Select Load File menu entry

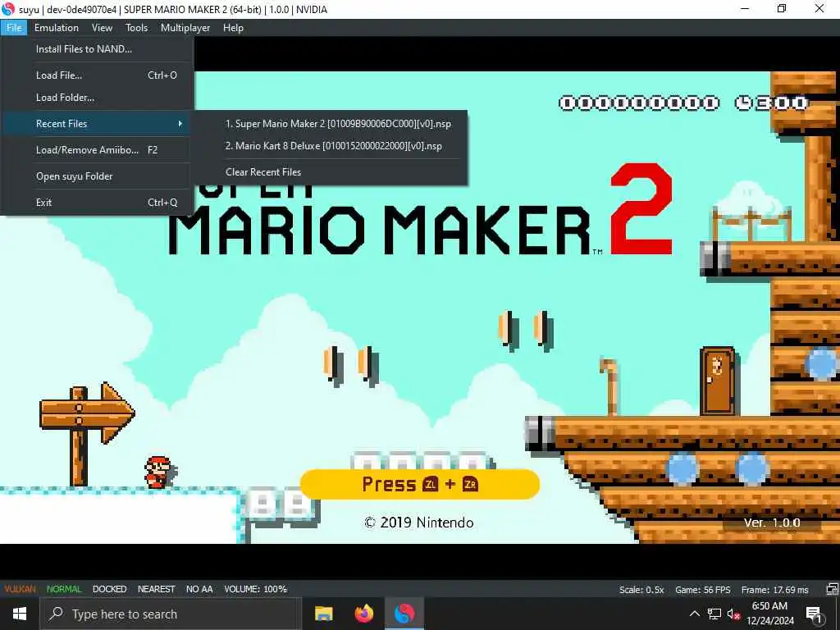97,75
